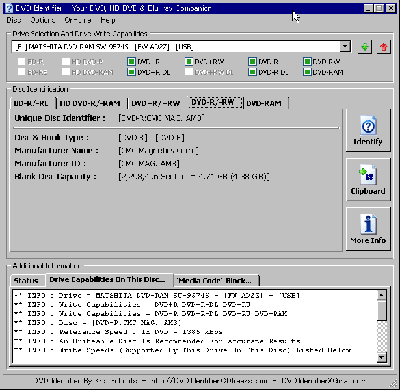Minimize the DVD Identifier window
Image resolution: width=400 pixels, height=390 pixels.
click(368, 8)
